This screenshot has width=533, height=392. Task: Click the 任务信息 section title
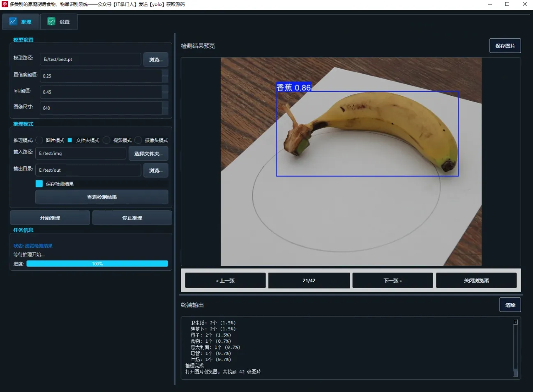(x=23, y=230)
